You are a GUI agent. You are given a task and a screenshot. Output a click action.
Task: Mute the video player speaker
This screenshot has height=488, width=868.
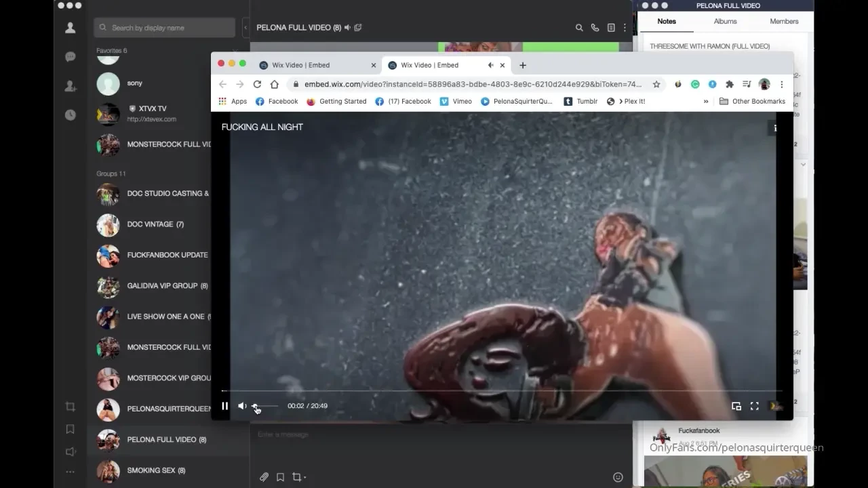[x=242, y=406]
